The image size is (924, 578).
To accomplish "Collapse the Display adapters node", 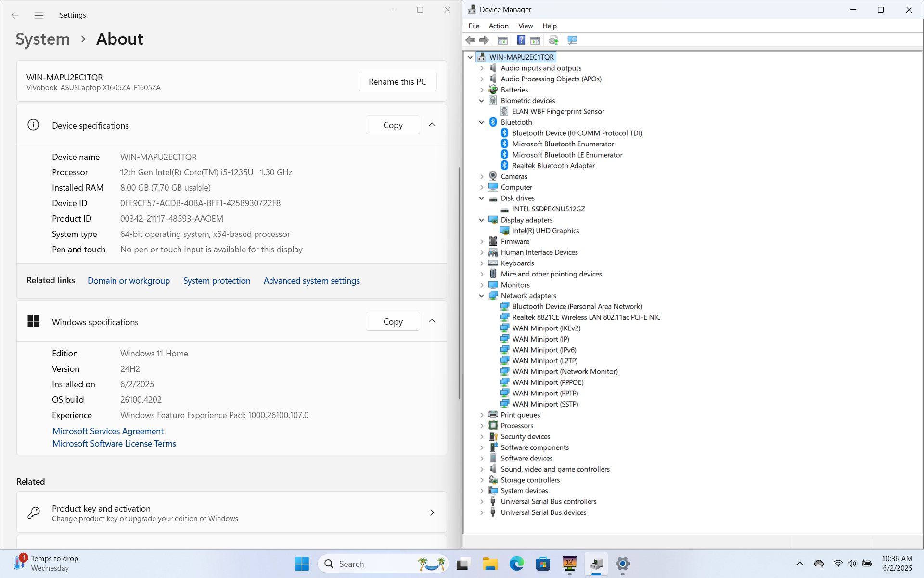I will [482, 220].
